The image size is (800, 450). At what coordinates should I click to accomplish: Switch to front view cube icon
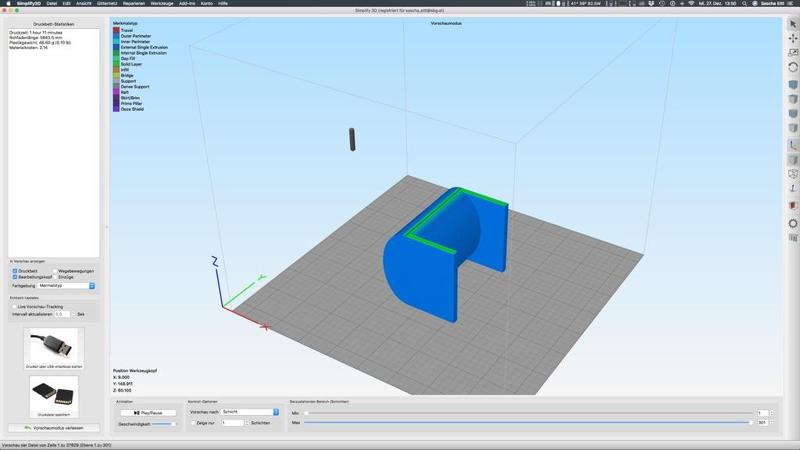[793, 113]
